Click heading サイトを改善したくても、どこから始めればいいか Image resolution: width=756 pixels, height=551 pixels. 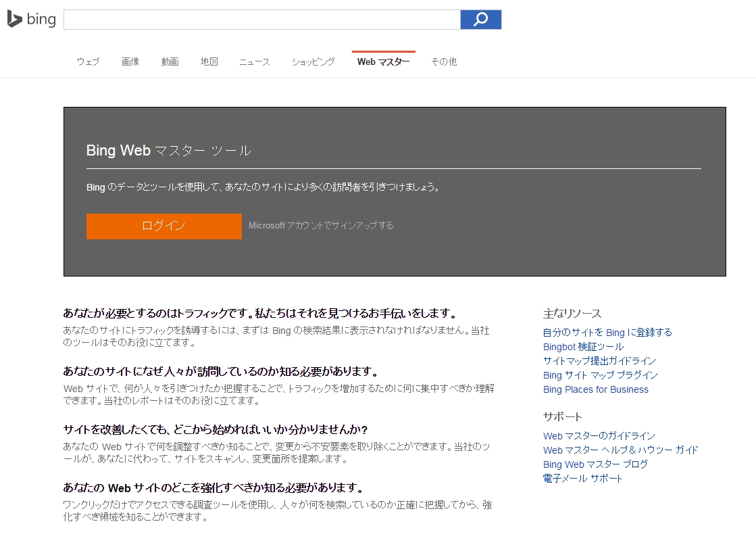pos(216,430)
